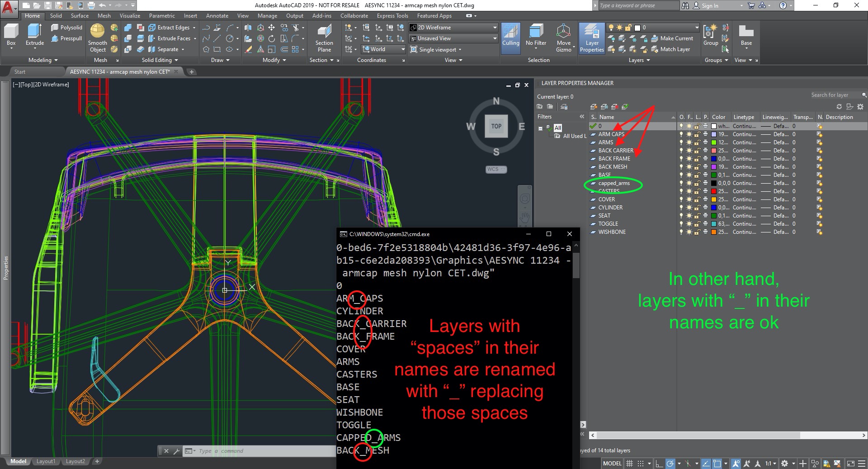This screenshot has width=868, height=469.
Task: Open Layer Manager settings gear
Action: pos(860,107)
